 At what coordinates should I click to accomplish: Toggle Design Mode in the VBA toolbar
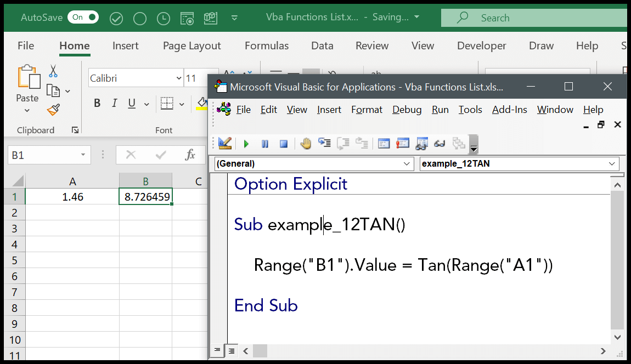click(x=225, y=143)
